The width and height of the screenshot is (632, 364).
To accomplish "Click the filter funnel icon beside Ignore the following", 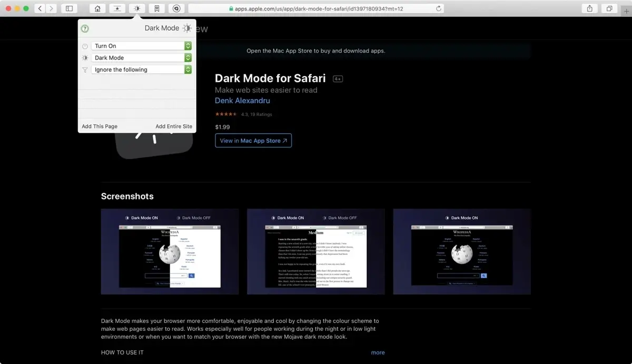I will (x=85, y=70).
